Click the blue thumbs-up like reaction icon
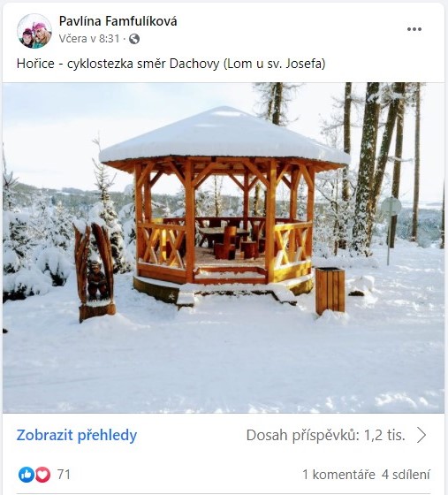Screen dimensions: 448x495 [27, 474]
